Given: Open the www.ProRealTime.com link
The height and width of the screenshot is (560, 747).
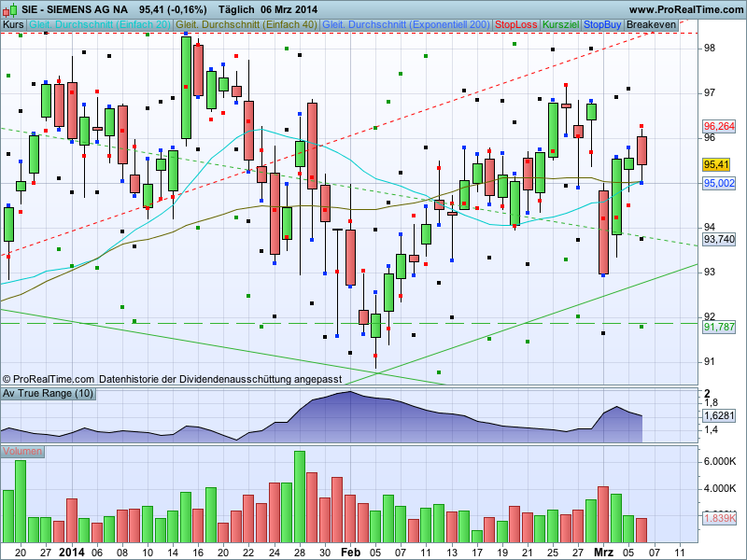Looking at the screenshot, I should click(686, 9).
